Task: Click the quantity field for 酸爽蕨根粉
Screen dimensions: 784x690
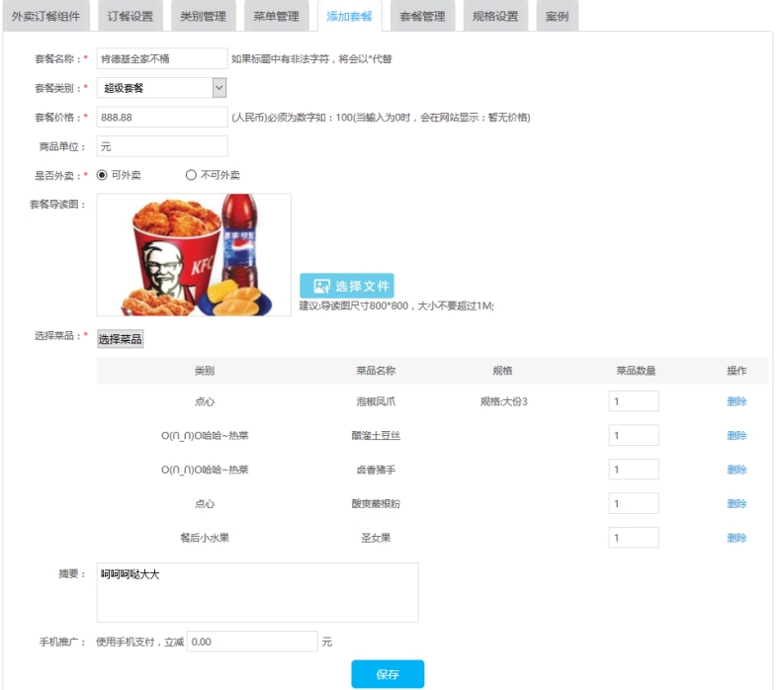Action: pos(634,503)
